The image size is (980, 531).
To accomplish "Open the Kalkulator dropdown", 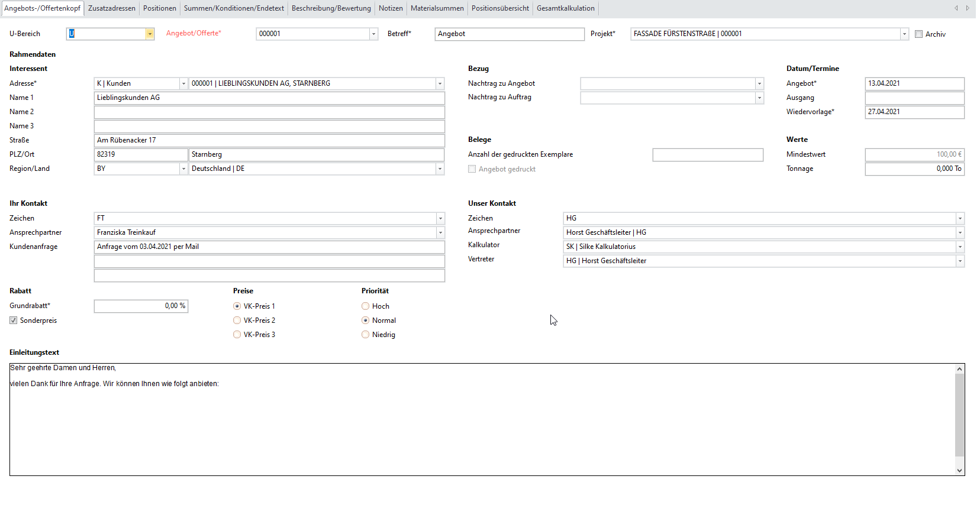I will point(959,247).
